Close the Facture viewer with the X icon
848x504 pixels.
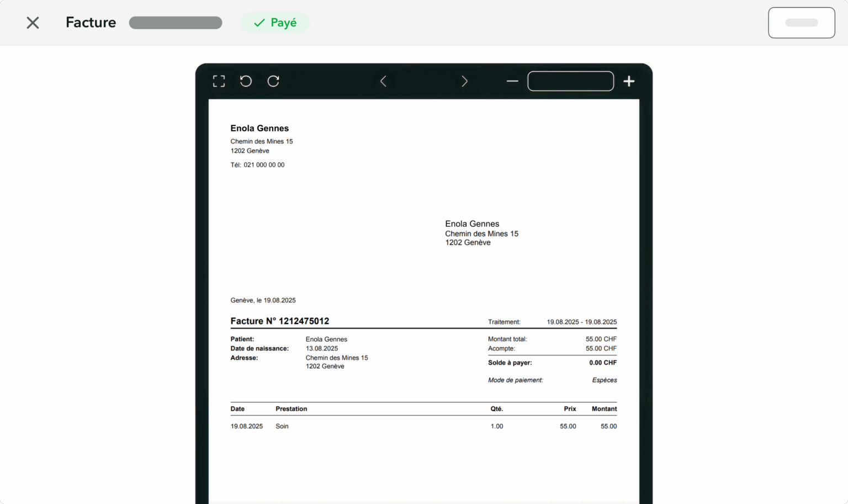tap(33, 23)
